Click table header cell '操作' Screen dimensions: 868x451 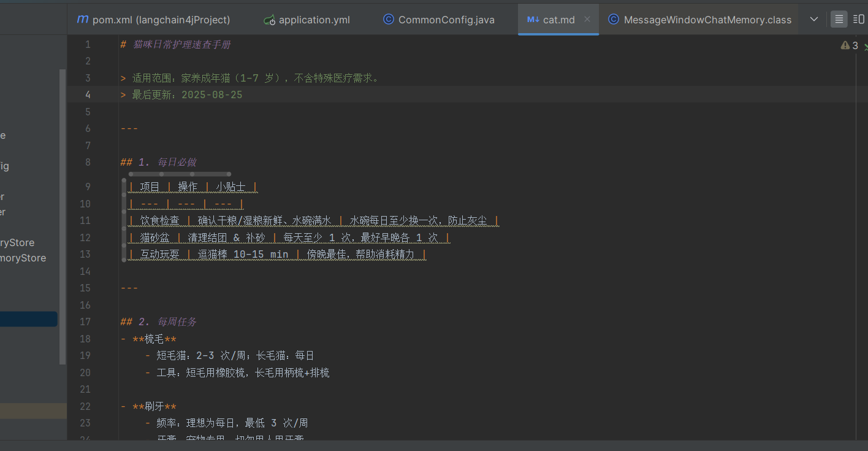pos(188,187)
